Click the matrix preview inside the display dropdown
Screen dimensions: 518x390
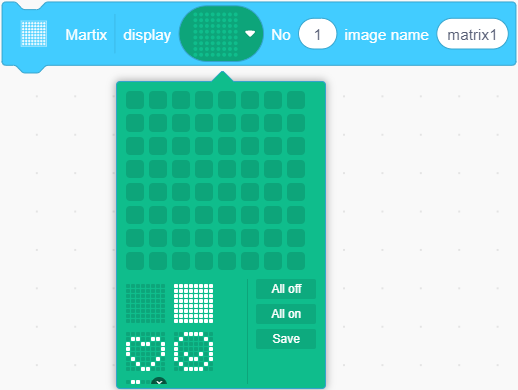(216, 34)
